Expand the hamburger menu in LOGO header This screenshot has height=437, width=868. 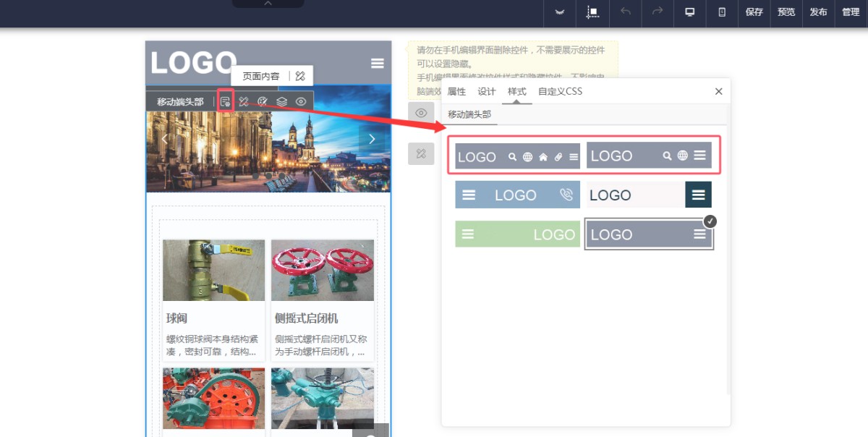(x=377, y=64)
